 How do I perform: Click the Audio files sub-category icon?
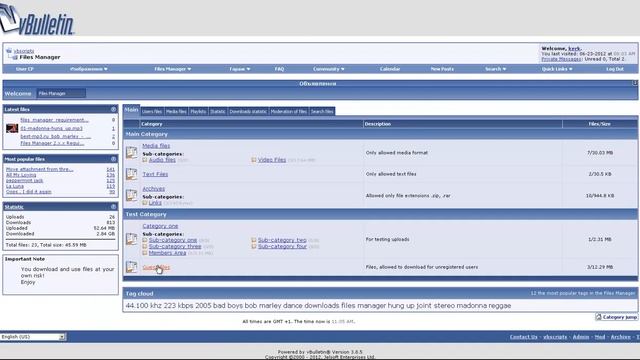point(145,160)
